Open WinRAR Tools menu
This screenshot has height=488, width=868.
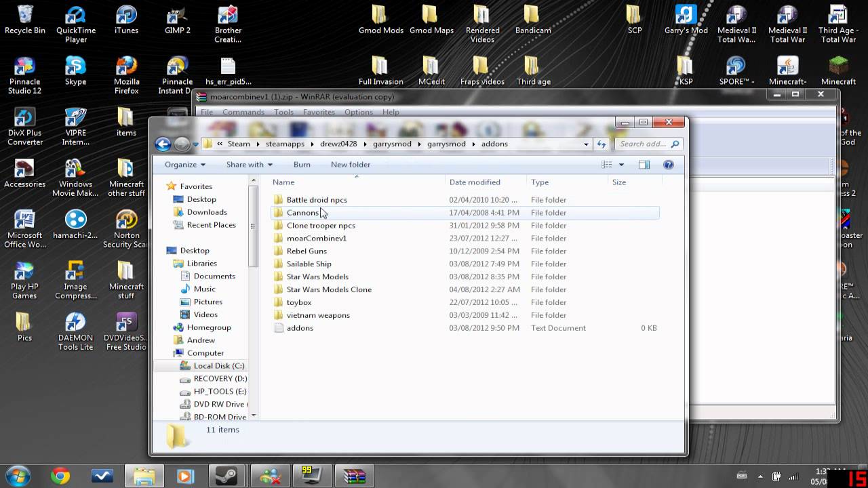[x=283, y=112]
